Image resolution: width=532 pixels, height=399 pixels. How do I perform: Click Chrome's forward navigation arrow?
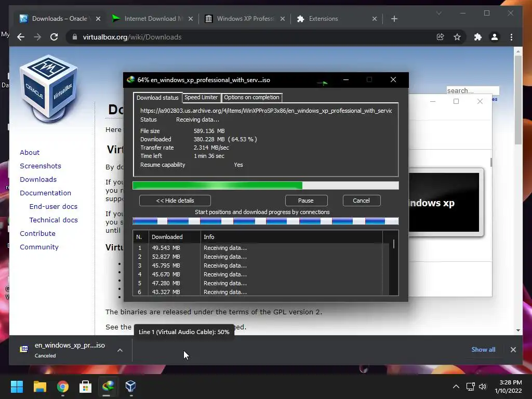click(37, 37)
